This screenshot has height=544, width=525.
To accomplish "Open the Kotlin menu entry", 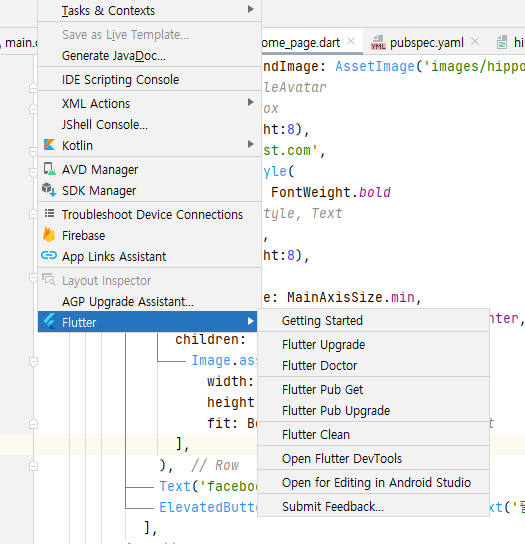I will (150, 145).
